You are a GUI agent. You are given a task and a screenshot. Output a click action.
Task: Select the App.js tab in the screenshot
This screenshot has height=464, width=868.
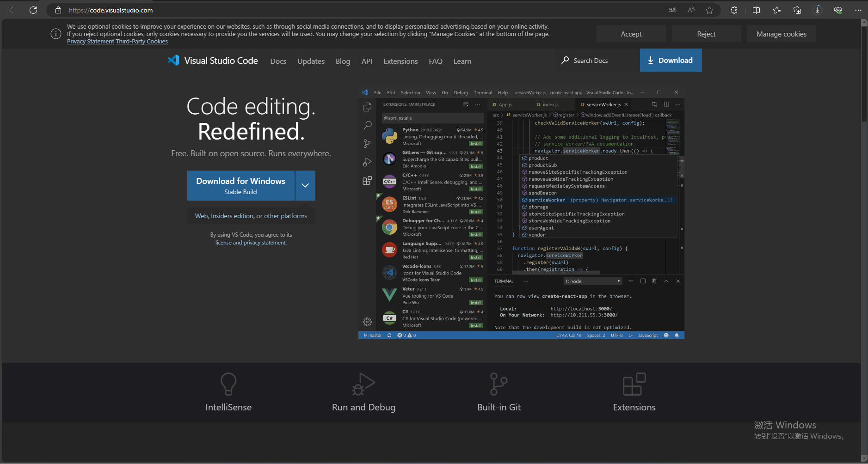pos(505,104)
